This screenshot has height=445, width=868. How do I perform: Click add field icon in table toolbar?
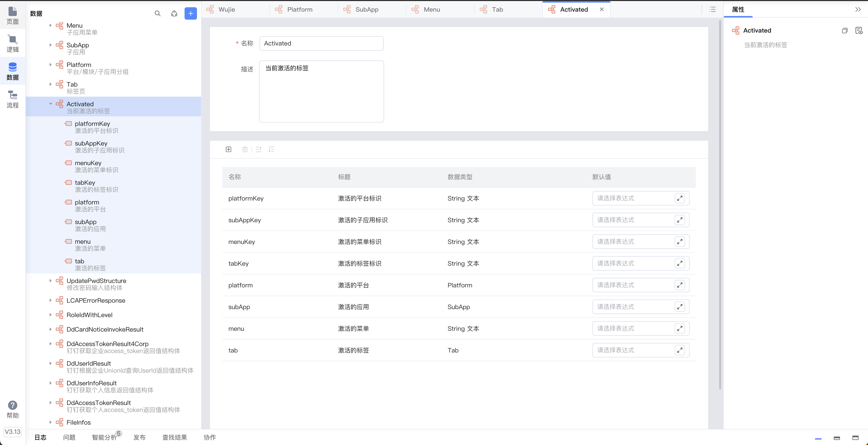click(229, 149)
